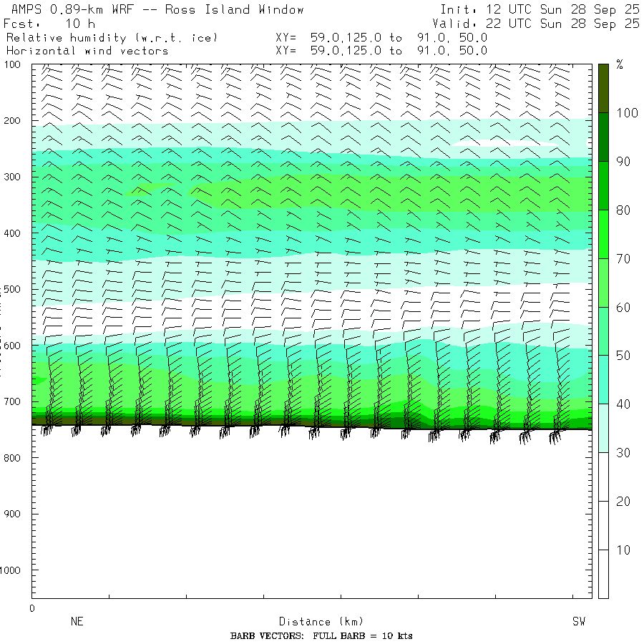
Task: Click the Valid 22 UTC timestamp text
Action: tap(535, 24)
